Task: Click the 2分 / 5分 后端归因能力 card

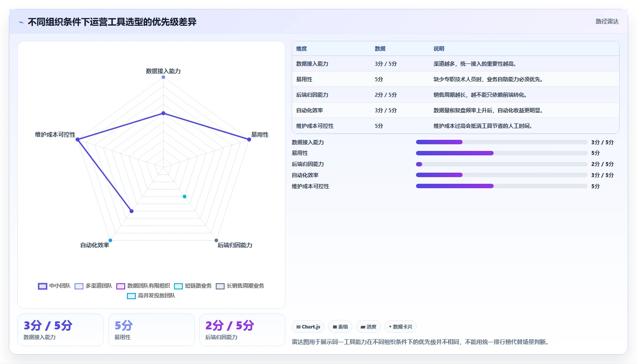Action: pos(242,330)
